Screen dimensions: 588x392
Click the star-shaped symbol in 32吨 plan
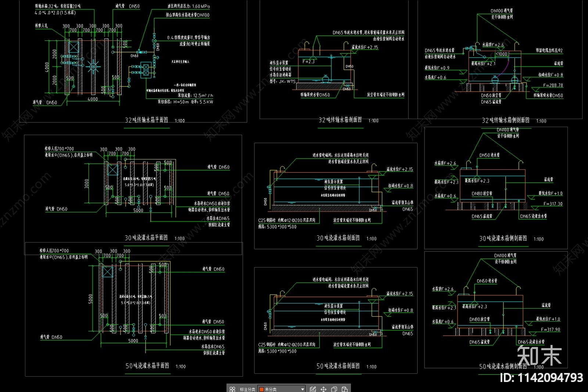93,67
